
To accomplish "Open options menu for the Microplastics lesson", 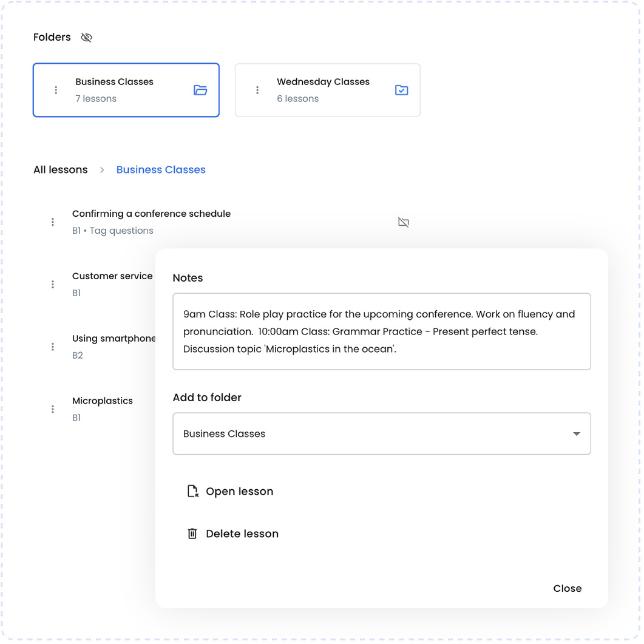I will 53,408.
